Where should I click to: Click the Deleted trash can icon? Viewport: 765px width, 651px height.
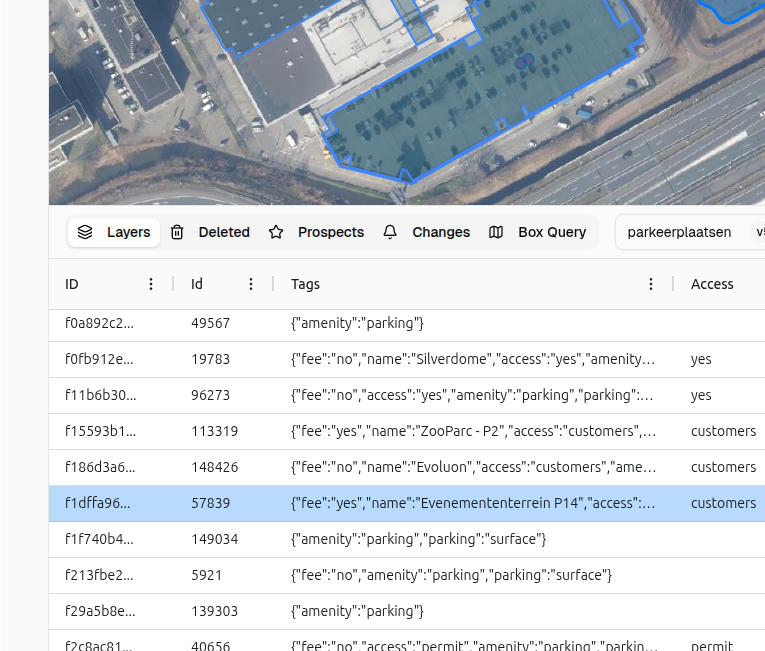177,232
